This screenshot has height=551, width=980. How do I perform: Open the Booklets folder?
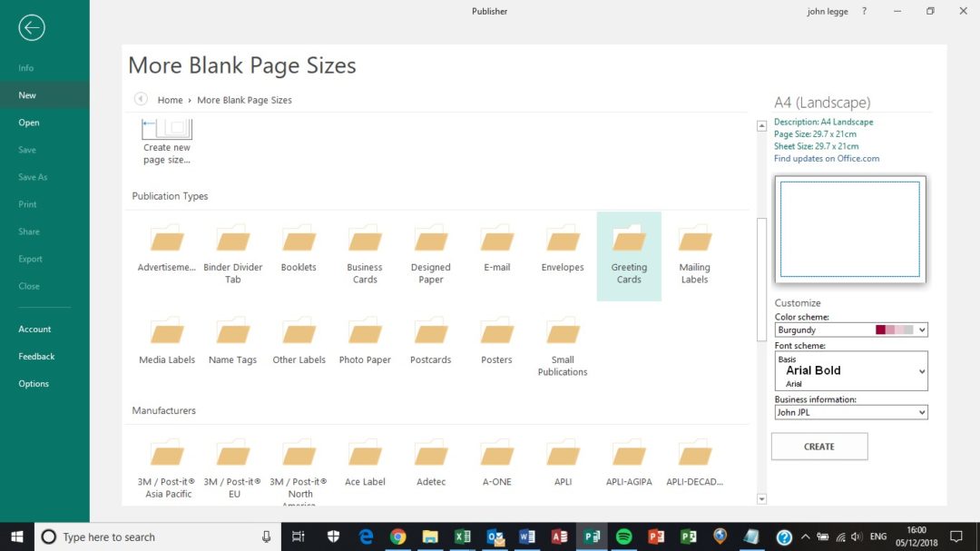(x=299, y=249)
